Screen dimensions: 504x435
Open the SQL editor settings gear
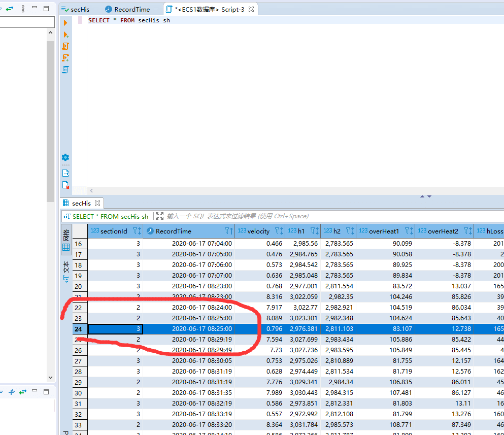[x=65, y=157]
